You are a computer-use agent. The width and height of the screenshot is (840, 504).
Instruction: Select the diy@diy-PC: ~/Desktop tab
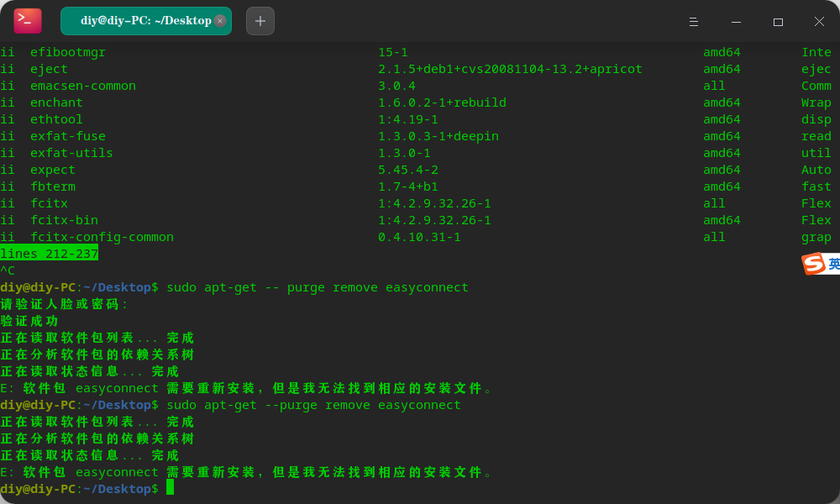[145, 21]
